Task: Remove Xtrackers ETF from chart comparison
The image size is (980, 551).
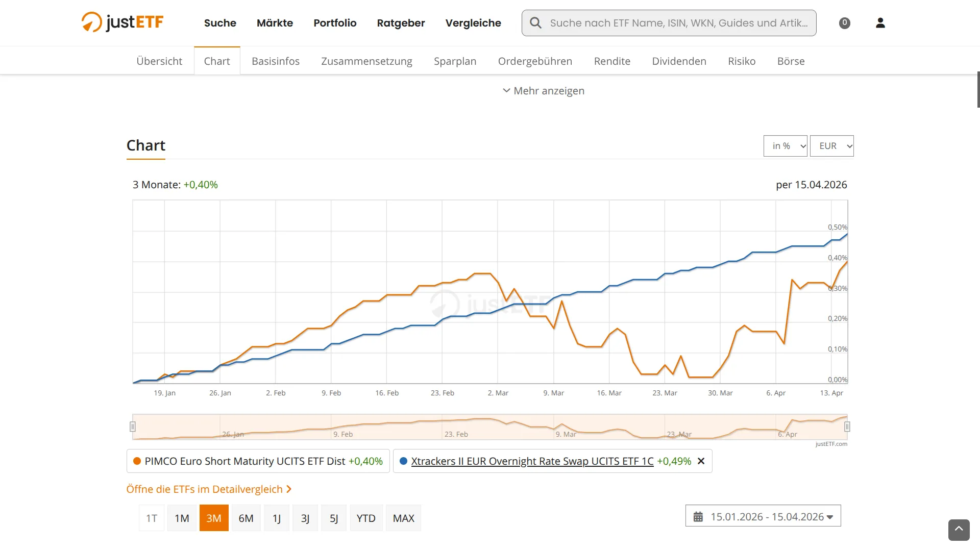Action: (701, 461)
